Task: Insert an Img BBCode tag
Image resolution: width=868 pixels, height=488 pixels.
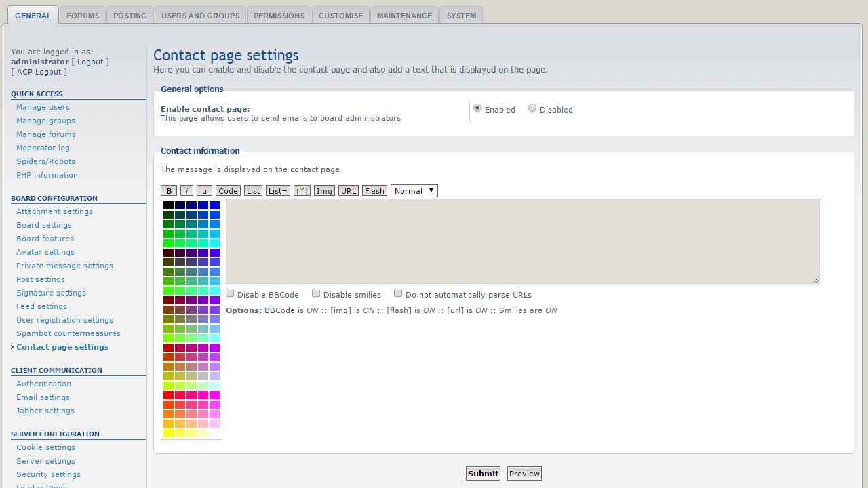Action: (325, 191)
